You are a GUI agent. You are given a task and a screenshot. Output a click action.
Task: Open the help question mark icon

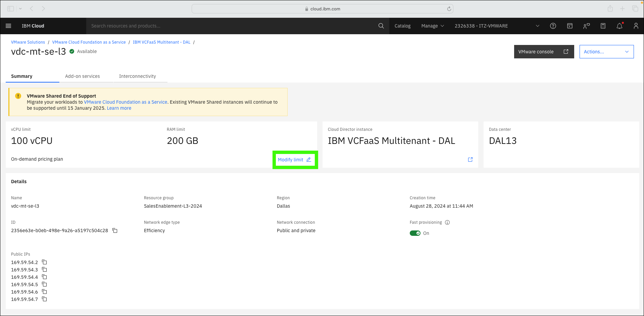click(553, 26)
